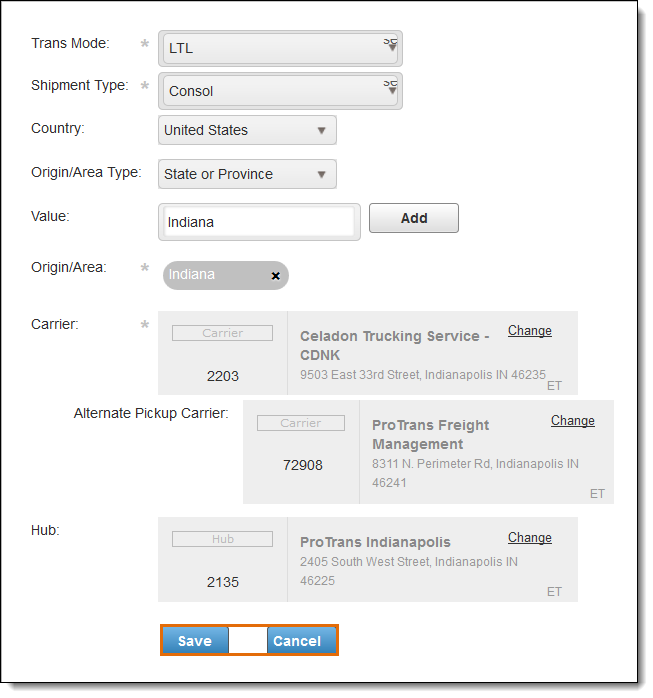Cancel the form

click(297, 641)
